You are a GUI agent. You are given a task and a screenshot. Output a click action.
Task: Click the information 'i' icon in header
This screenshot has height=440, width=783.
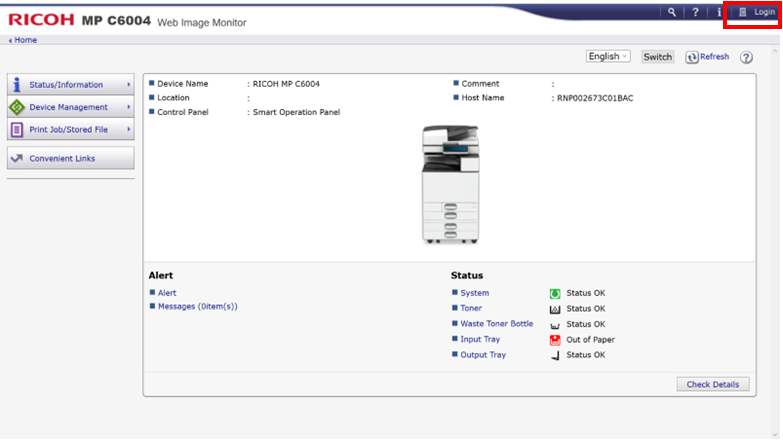coord(719,12)
